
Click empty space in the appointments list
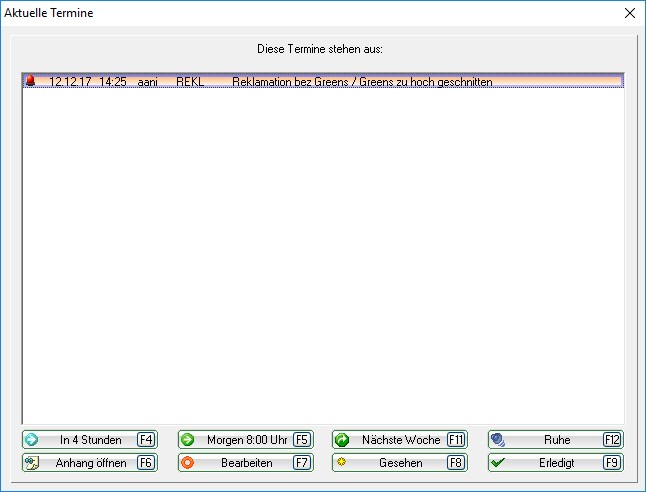pos(322,250)
